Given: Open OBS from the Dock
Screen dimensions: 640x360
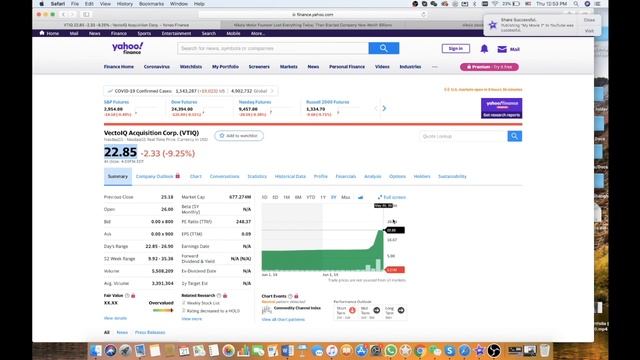Looking at the screenshot, I should [494, 350].
